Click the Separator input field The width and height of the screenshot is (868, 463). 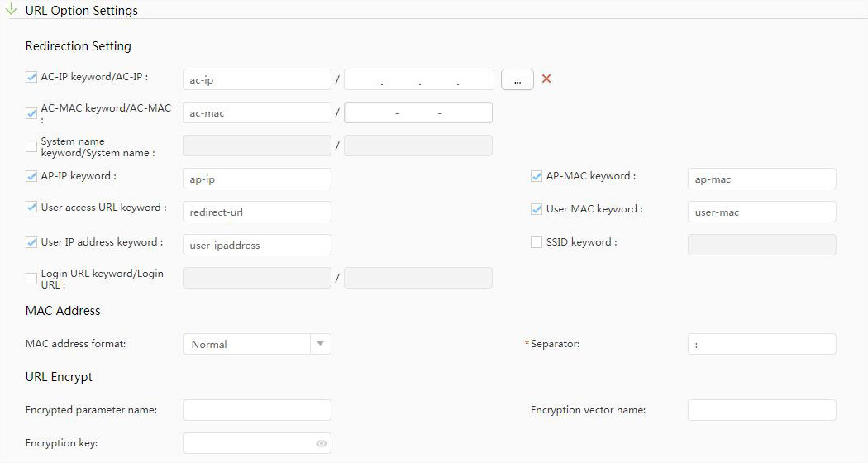tap(761, 344)
